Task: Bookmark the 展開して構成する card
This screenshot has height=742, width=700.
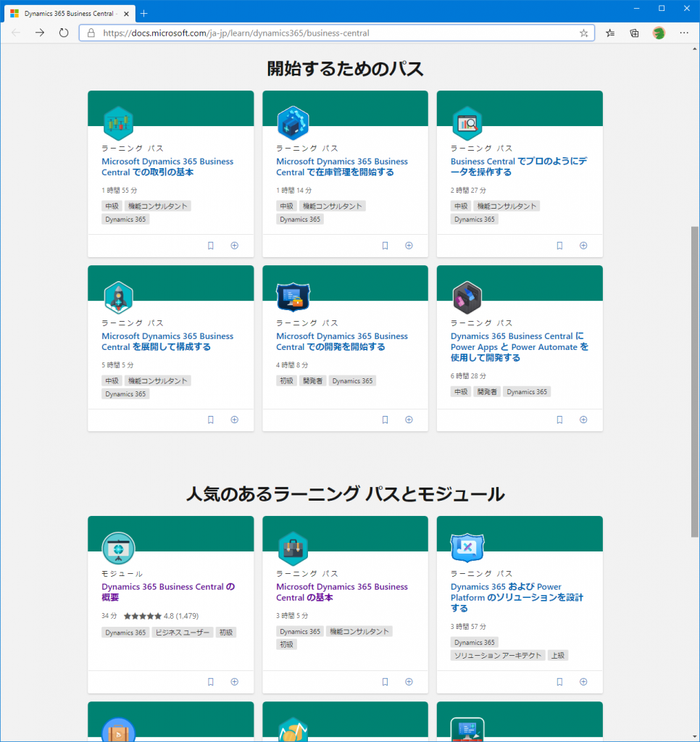Action: (211, 420)
